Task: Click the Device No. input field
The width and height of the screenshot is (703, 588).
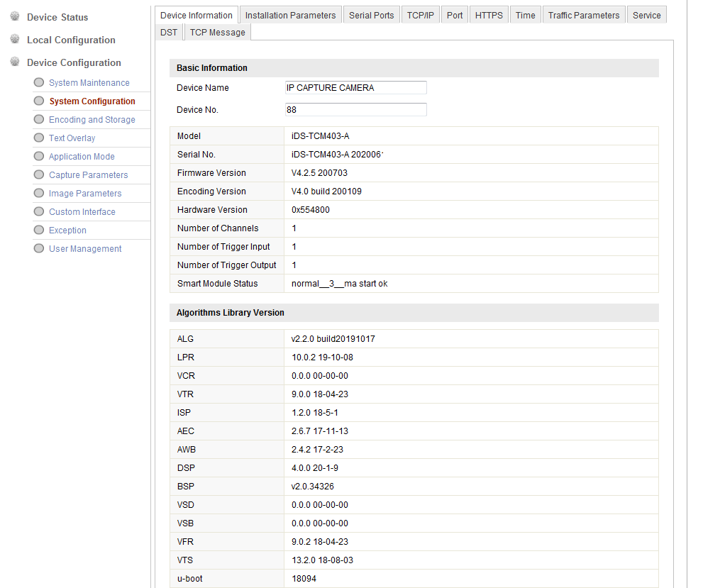Action: tap(355, 110)
